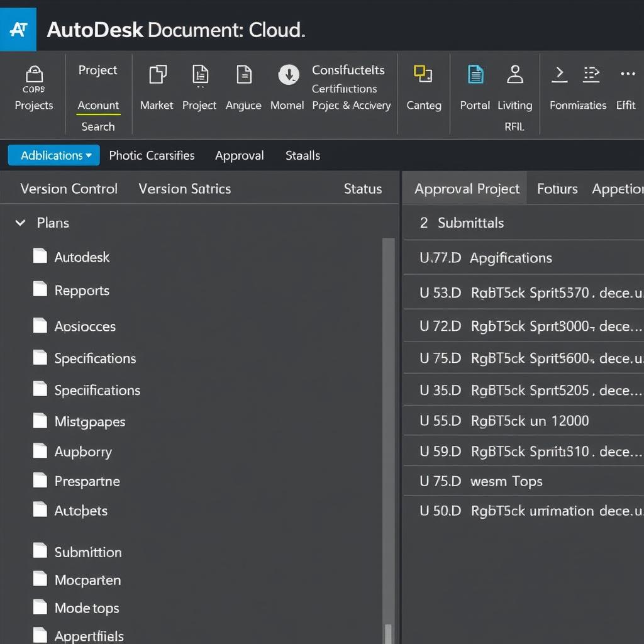Select the Approval Project tab
The height and width of the screenshot is (644, 644).
(x=464, y=188)
